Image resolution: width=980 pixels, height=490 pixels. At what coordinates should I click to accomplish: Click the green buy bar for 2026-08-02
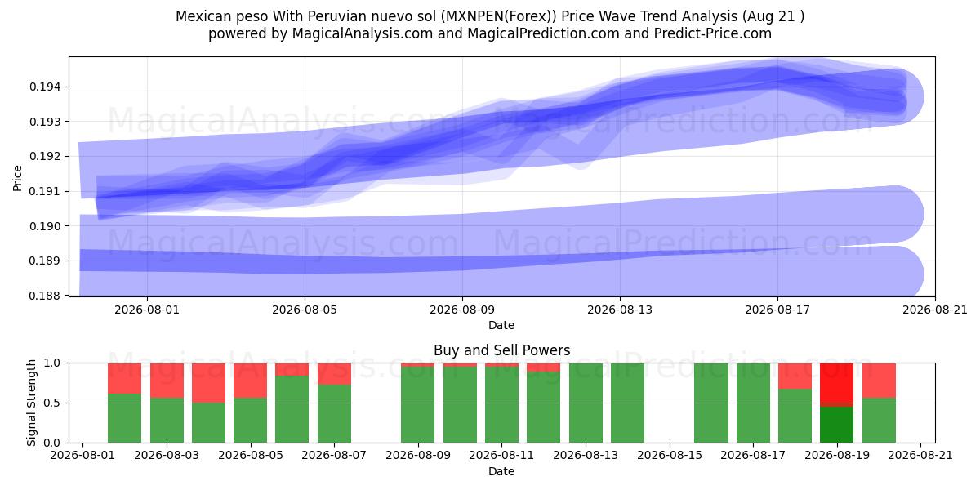pyautogui.click(x=124, y=418)
